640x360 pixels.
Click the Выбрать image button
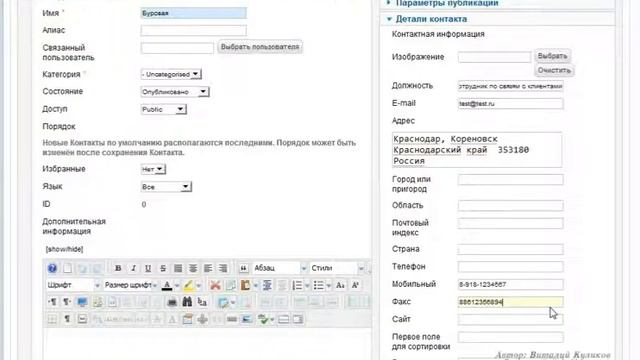point(552,56)
